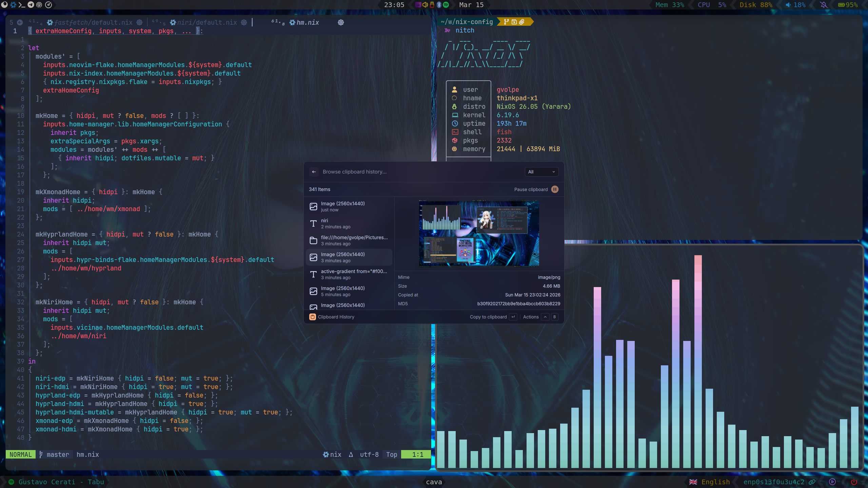This screenshot has width=868, height=488.
Task: Open the terminal workspace icon in top bar
Action: pos(22,5)
